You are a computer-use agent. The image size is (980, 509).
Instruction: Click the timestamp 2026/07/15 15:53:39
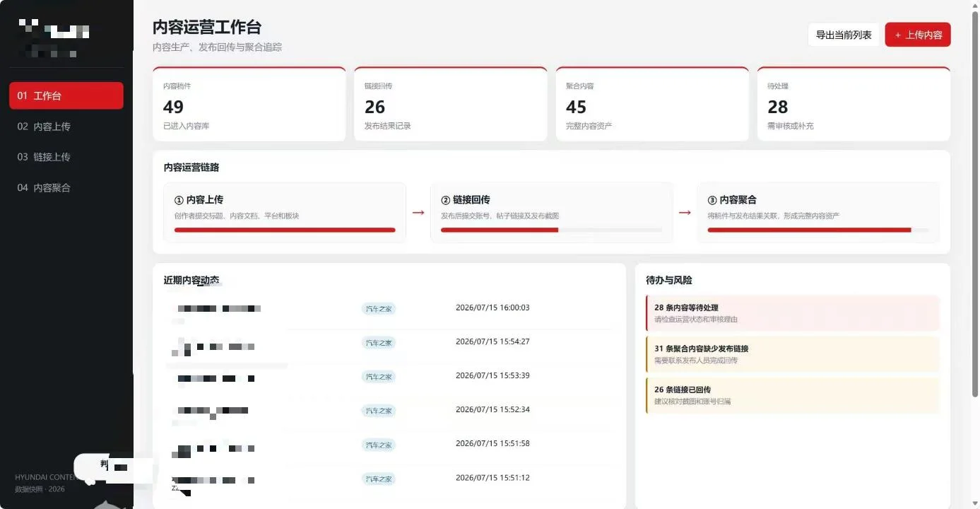pyautogui.click(x=492, y=375)
